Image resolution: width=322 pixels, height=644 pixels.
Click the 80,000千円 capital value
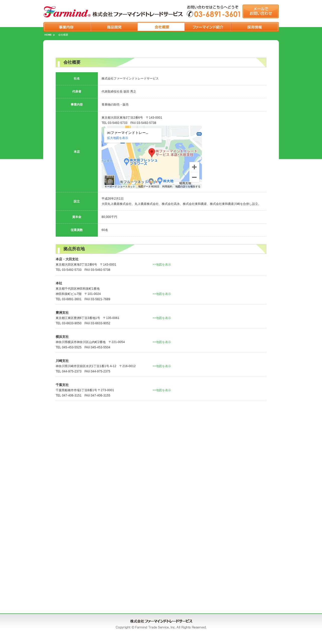coord(109,217)
